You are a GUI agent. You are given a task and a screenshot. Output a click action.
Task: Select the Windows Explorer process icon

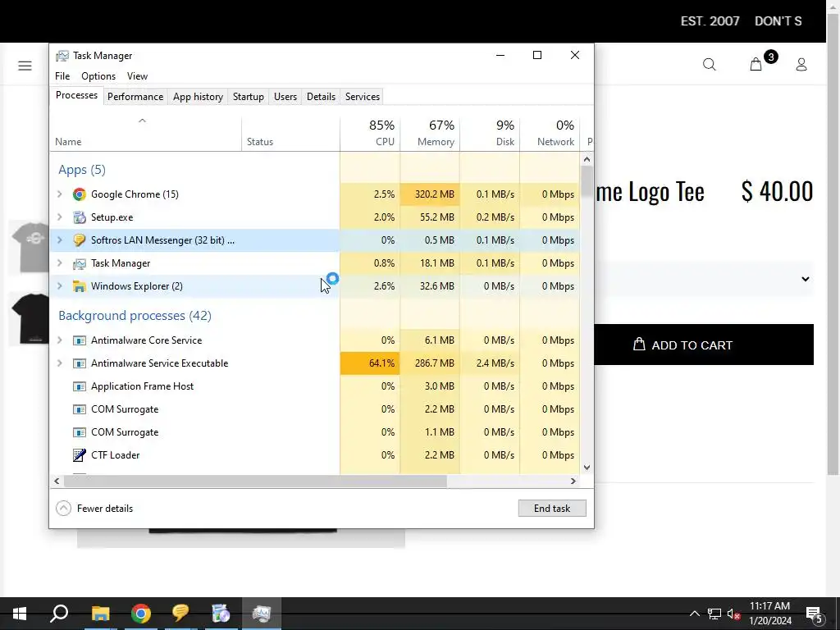(x=80, y=286)
